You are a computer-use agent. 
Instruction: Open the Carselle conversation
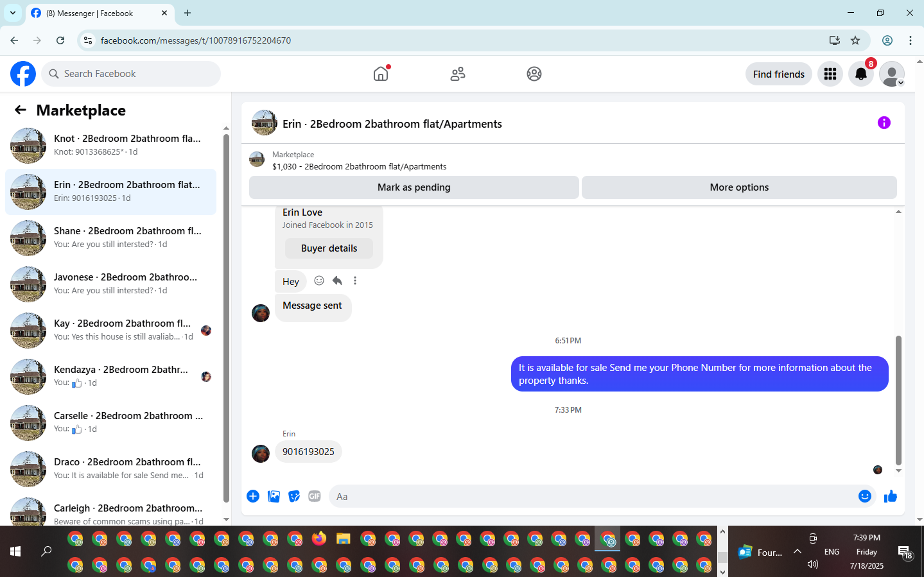[x=111, y=423]
